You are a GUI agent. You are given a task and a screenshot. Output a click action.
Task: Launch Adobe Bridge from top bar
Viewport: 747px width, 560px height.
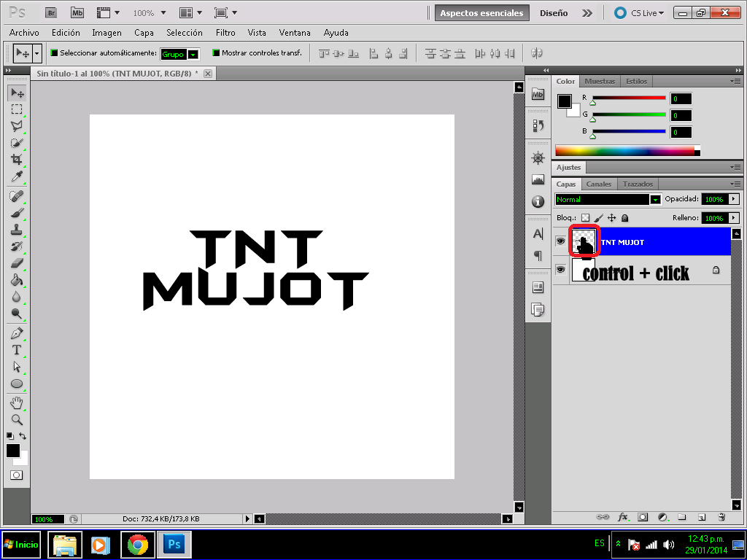(x=50, y=13)
